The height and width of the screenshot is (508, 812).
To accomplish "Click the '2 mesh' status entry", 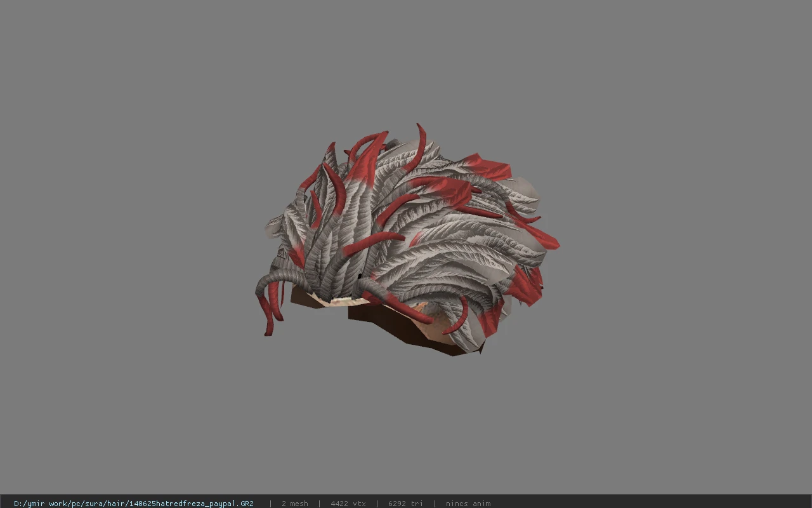I will (x=295, y=504).
